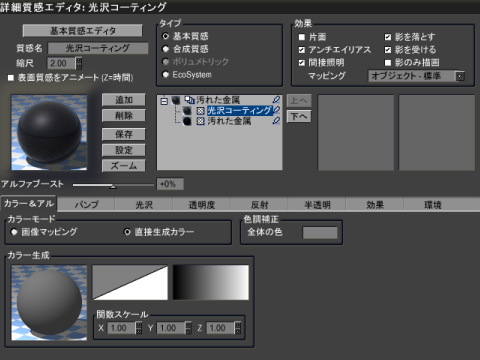Click the layered-material icon beside root 汚れた金属
This screenshot has height=360, width=480.
point(189,100)
